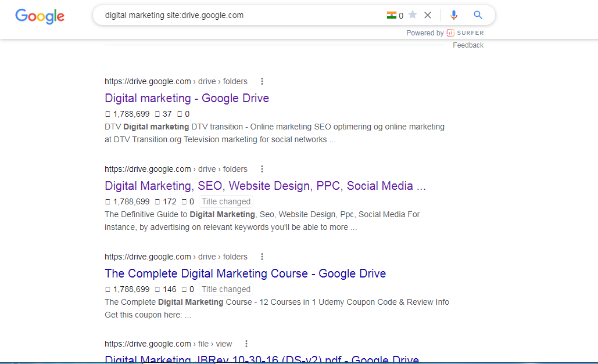The image size is (598, 364).
Task: Open three-dot menu for Digital marketing result
Action: point(262,81)
